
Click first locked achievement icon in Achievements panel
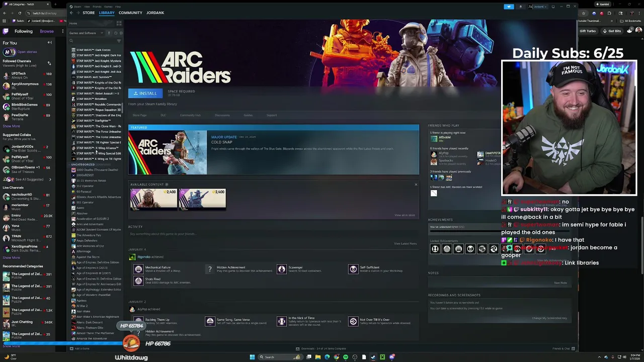click(x=435, y=249)
